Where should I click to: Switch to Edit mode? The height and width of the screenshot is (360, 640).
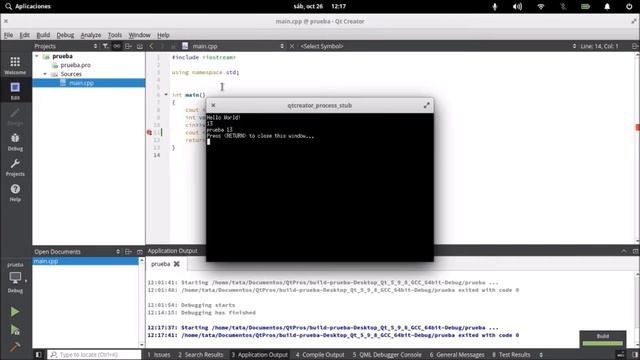pyautogui.click(x=15, y=91)
